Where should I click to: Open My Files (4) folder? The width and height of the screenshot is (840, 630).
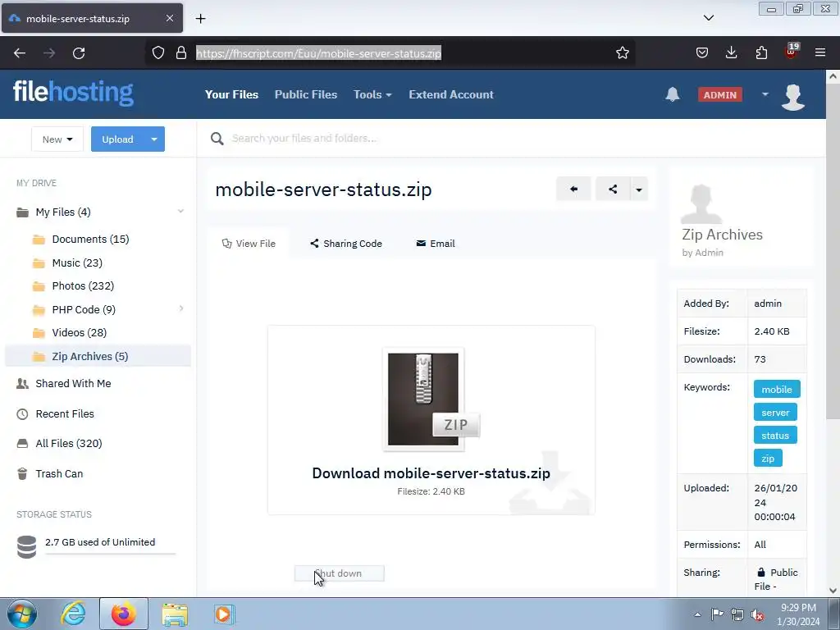pos(63,212)
